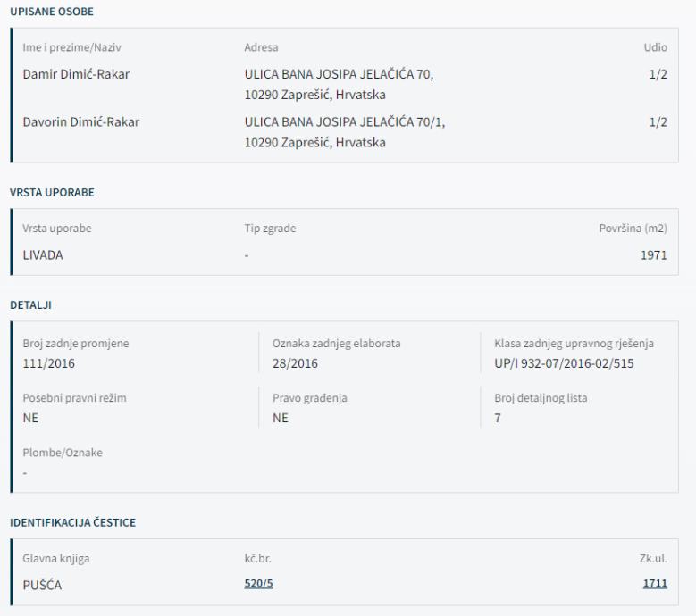
Task: Click the last change number 111/2016
Action: point(48,364)
